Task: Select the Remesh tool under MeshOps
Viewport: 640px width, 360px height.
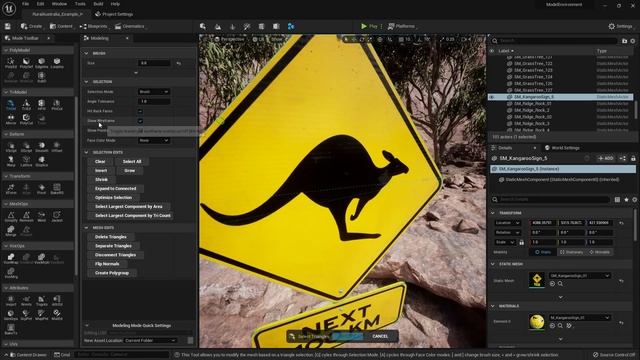Action: (26, 217)
